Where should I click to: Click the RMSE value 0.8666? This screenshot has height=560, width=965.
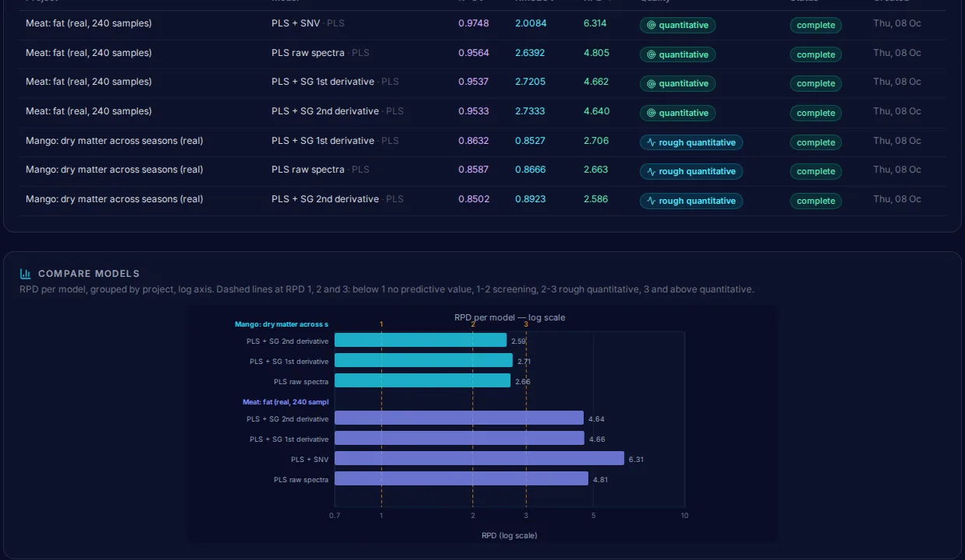pos(530,170)
